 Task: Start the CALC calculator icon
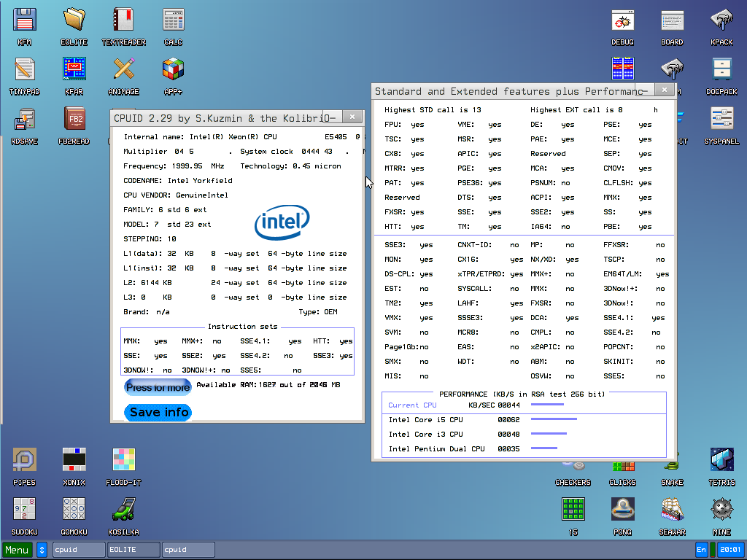[x=173, y=20]
